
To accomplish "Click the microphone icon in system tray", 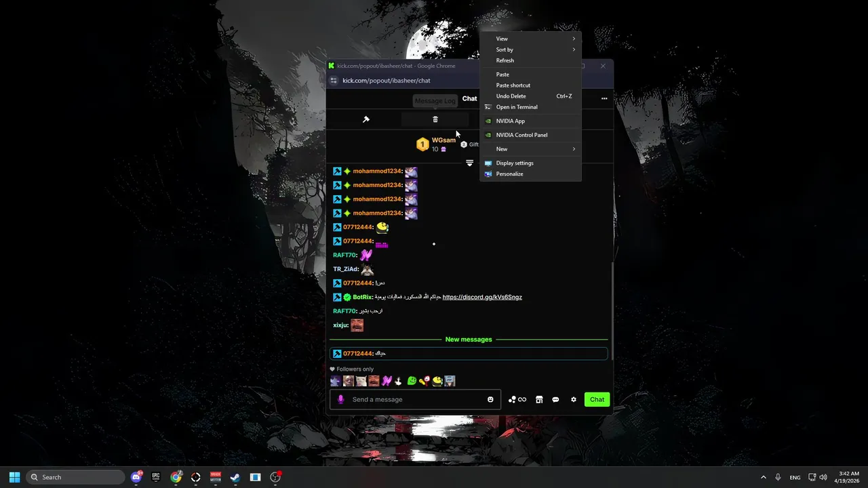I will click(x=778, y=477).
